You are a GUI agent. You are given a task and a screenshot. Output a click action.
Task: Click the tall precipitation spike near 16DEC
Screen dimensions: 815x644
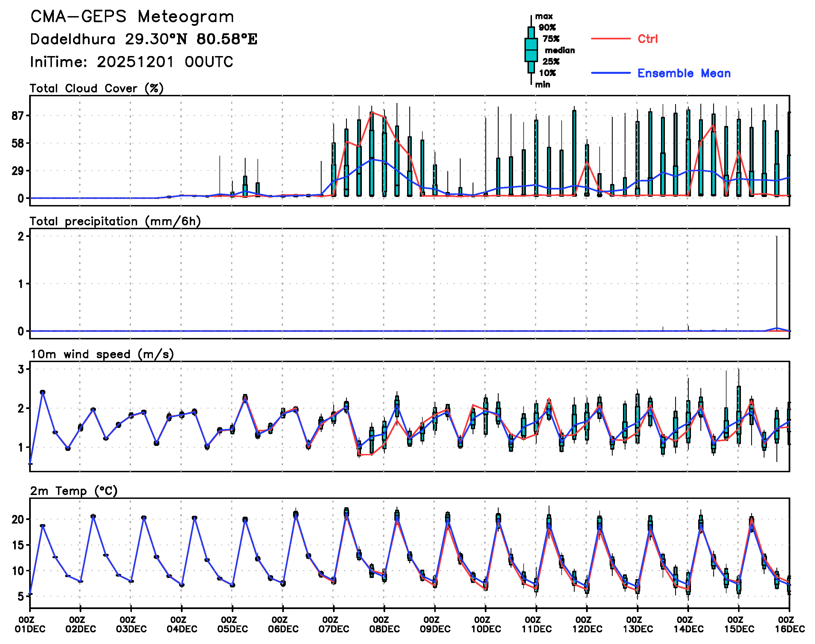tap(776, 283)
